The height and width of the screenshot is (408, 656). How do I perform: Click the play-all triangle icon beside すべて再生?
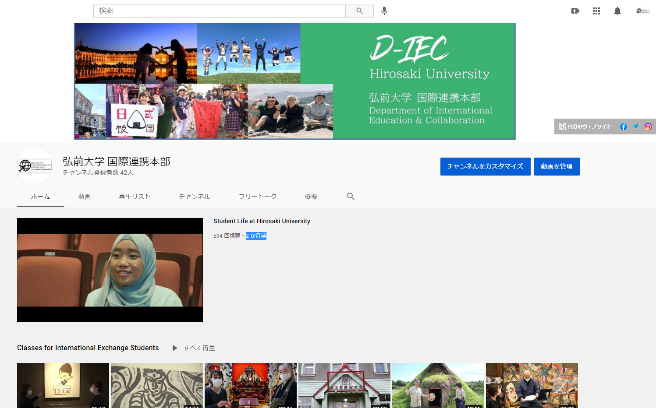pyautogui.click(x=174, y=348)
